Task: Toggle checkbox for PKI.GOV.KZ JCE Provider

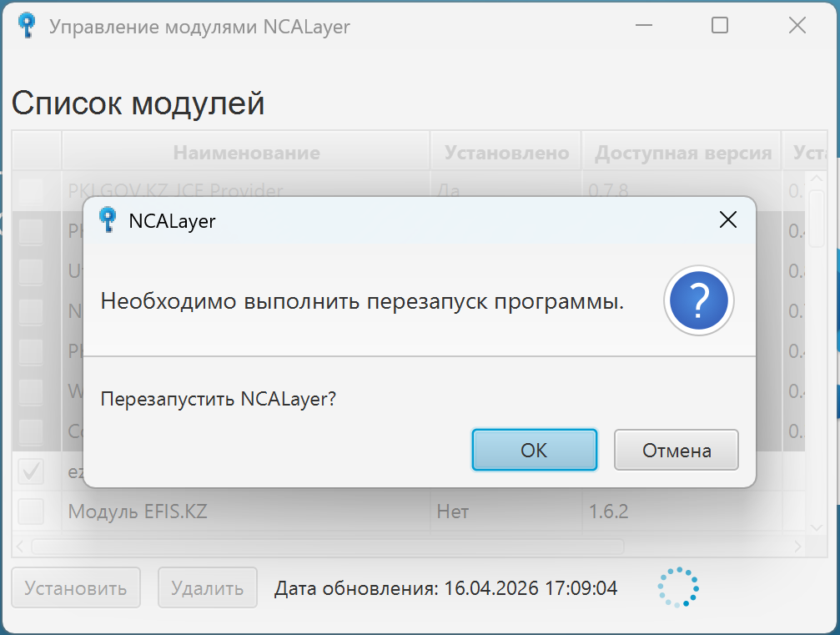Action: click(31, 191)
